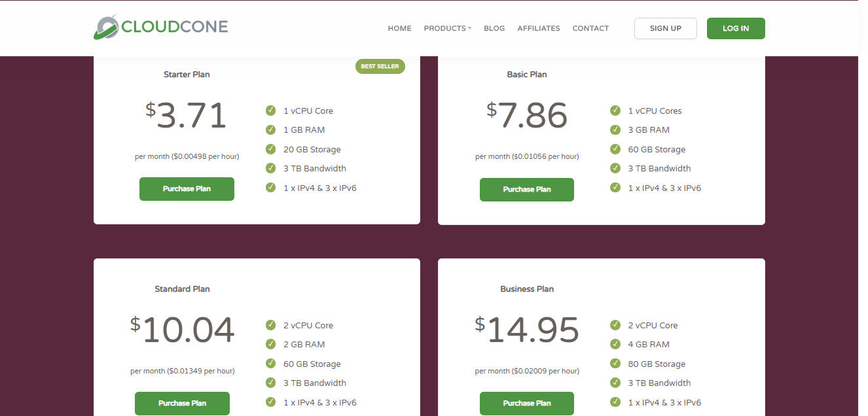Image resolution: width=868 pixels, height=416 pixels.
Task: Open the BLOG page from the menu
Action: point(494,28)
